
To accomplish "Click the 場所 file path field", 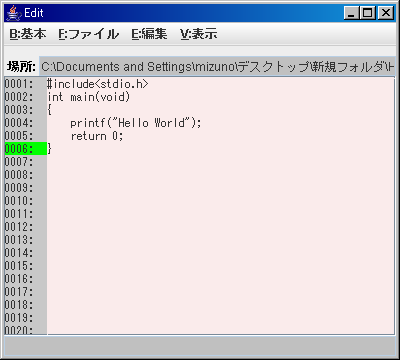I will pyautogui.click(x=217, y=67).
